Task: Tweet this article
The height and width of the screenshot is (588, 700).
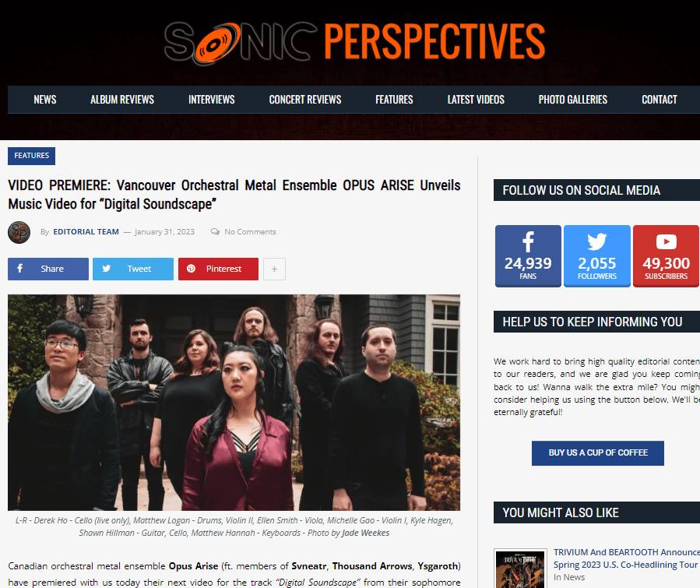Action: (133, 269)
